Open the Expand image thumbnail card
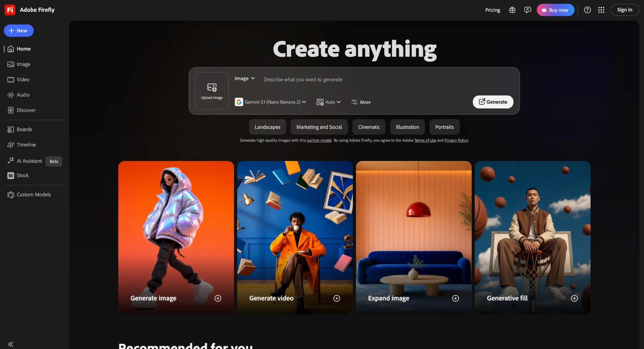This screenshot has width=644, height=349. (x=414, y=238)
